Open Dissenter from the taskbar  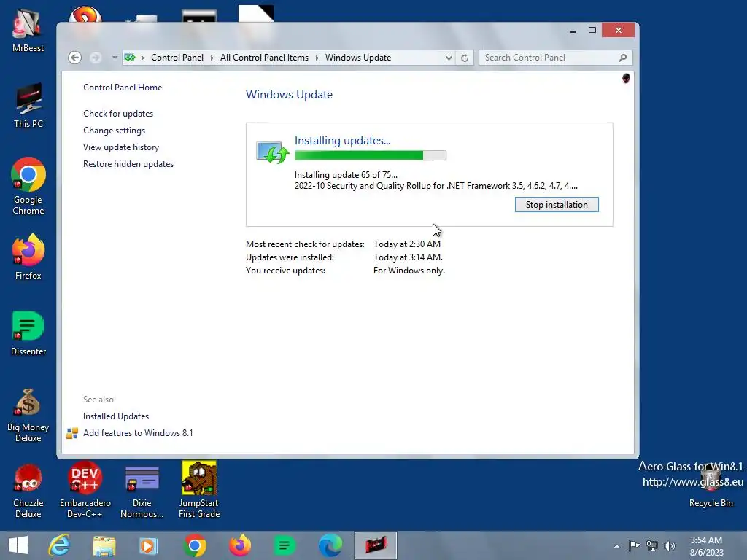pos(285,545)
